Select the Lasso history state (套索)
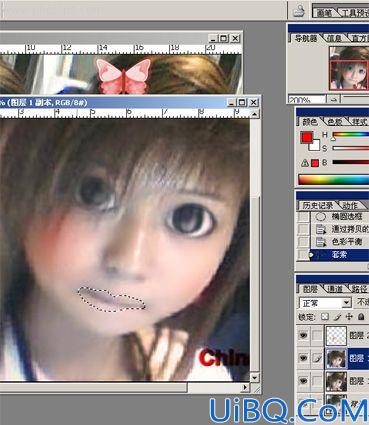Screen dimensions: 369x425 tap(340, 255)
